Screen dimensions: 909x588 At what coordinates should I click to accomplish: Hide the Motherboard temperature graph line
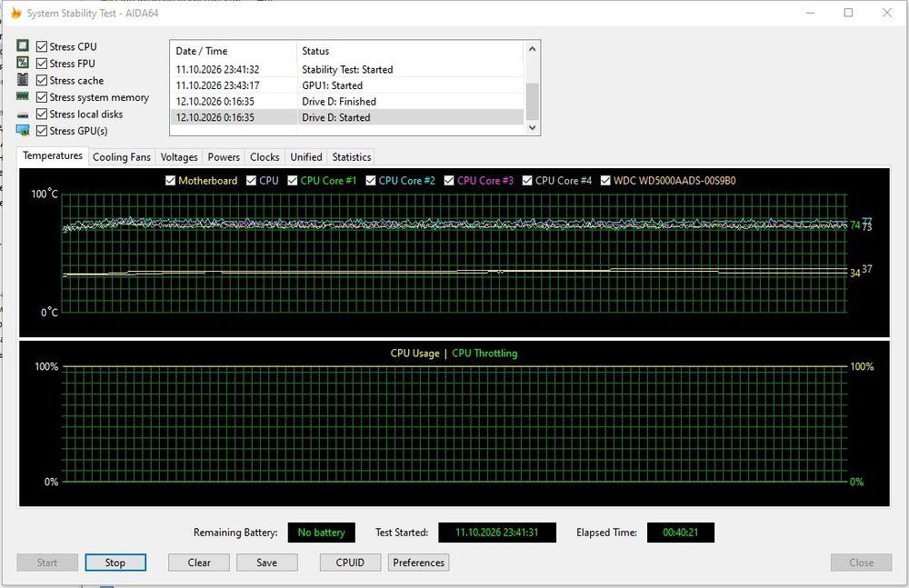171,180
